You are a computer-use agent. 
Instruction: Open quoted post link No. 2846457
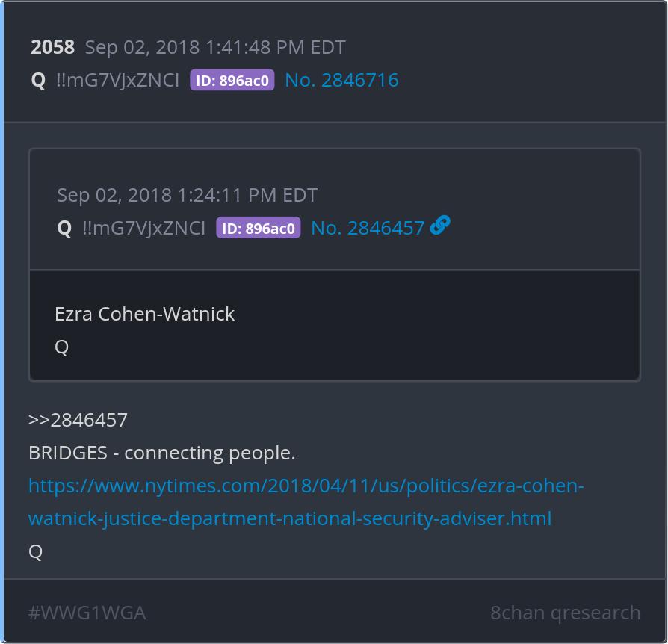pos(368,228)
